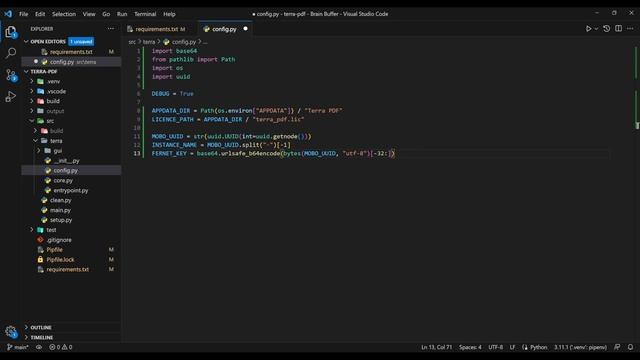Open errors and warnings count in status bar
Image resolution: width=640 pixels, height=360 pixels.
[x=61, y=347]
